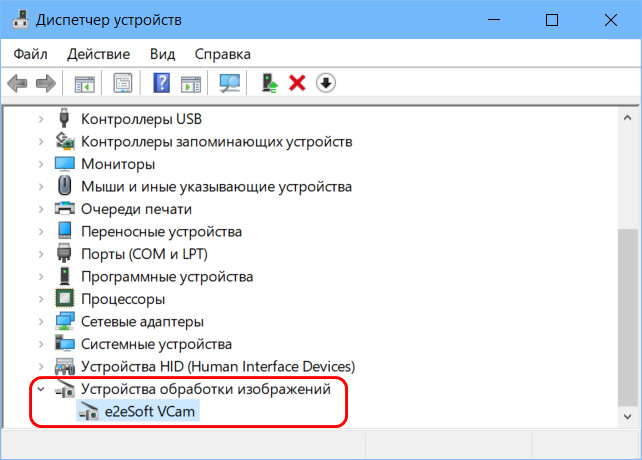This screenshot has width=642, height=460.
Task: Select Мыши и иные указывающие устройства label
Action: [x=216, y=187]
